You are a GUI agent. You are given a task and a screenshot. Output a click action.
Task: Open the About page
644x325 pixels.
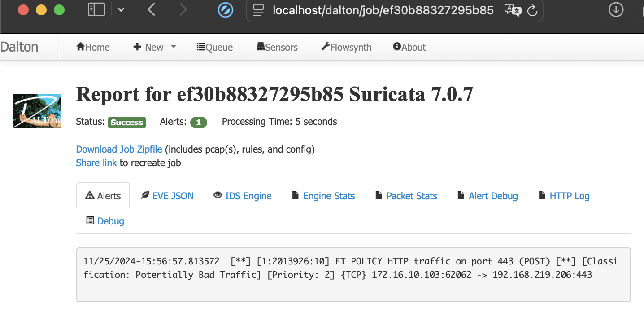[x=409, y=47]
